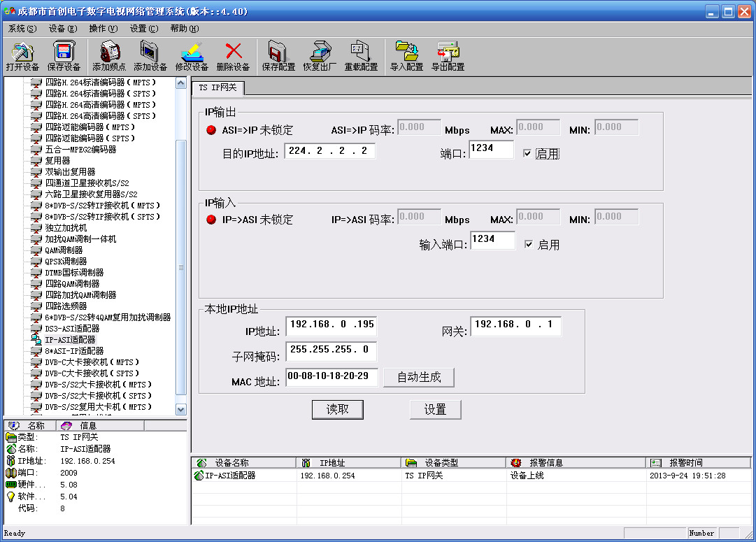Select DVB-C大卡接收机(MPTS) in device tree
The image size is (756, 542).
point(92,362)
